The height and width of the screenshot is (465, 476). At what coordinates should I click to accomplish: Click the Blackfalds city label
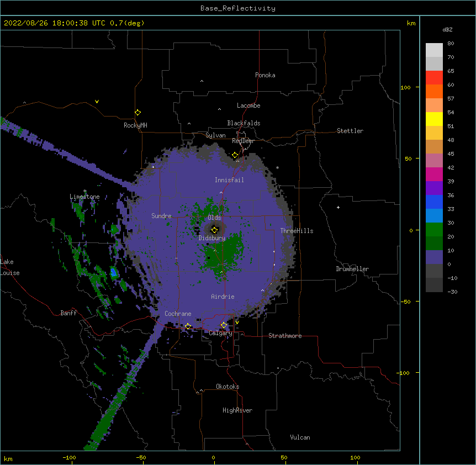coord(244,123)
